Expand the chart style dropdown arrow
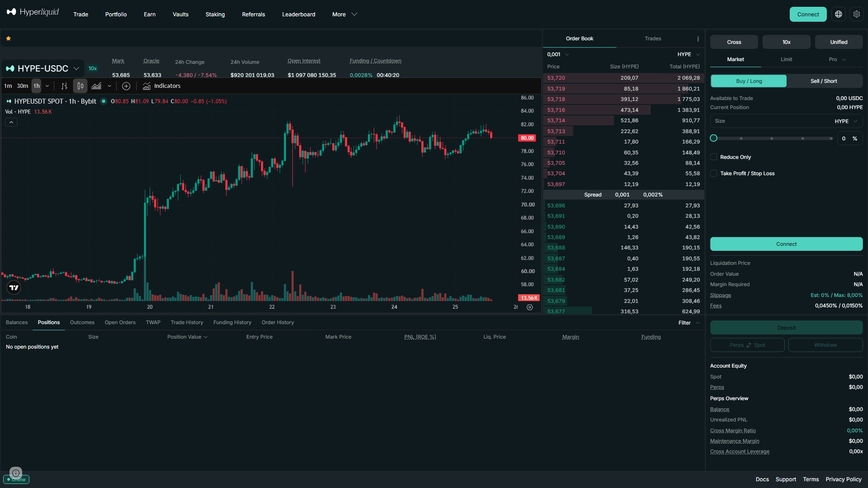 coord(110,86)
